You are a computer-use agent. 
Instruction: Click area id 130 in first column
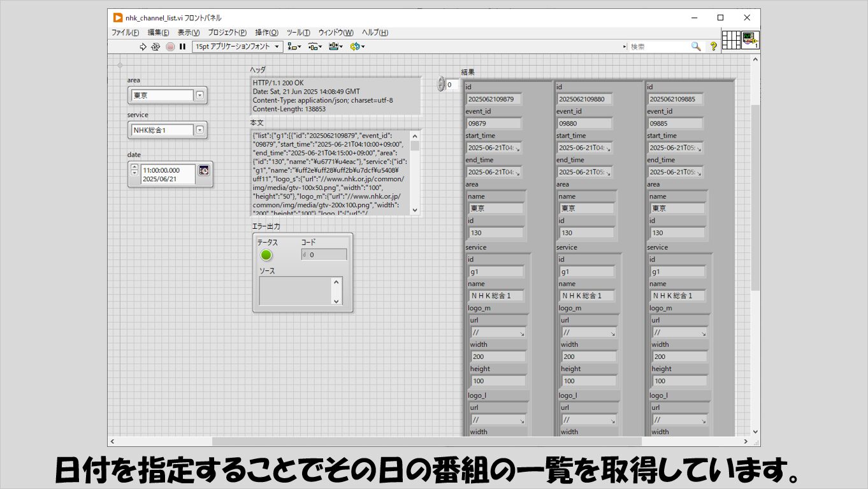[496, 233]
